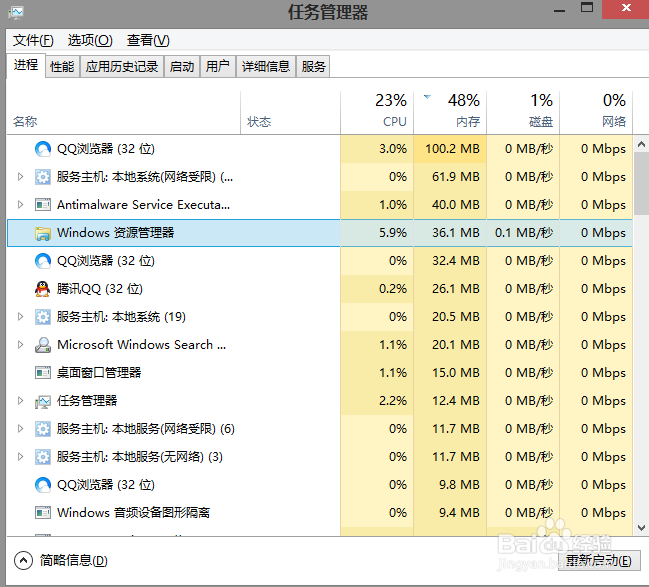Expand the 任务管理器 process group
This screenshot has height=587, width=649.
coord(20,401)
